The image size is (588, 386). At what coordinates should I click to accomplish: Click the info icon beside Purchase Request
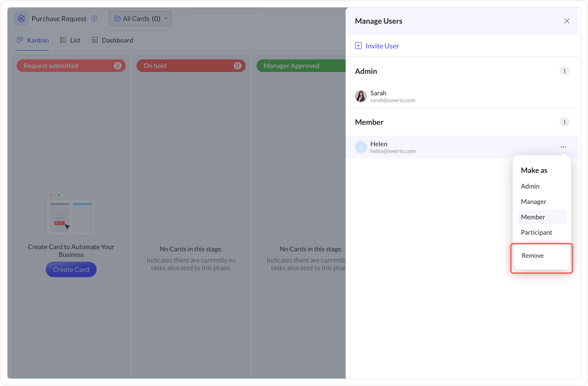pos(94,19)
